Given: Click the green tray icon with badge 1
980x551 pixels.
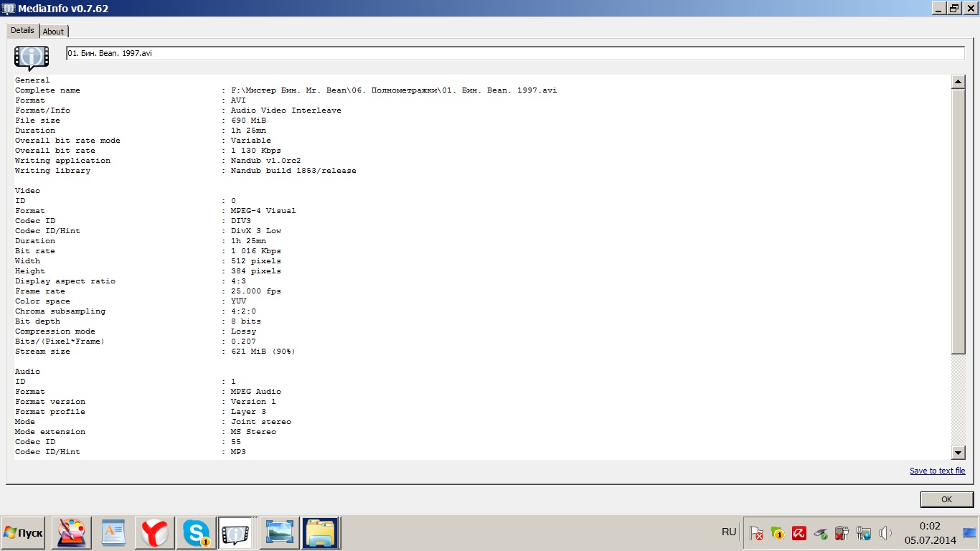Looking at the screenshot, I should 778,533.
